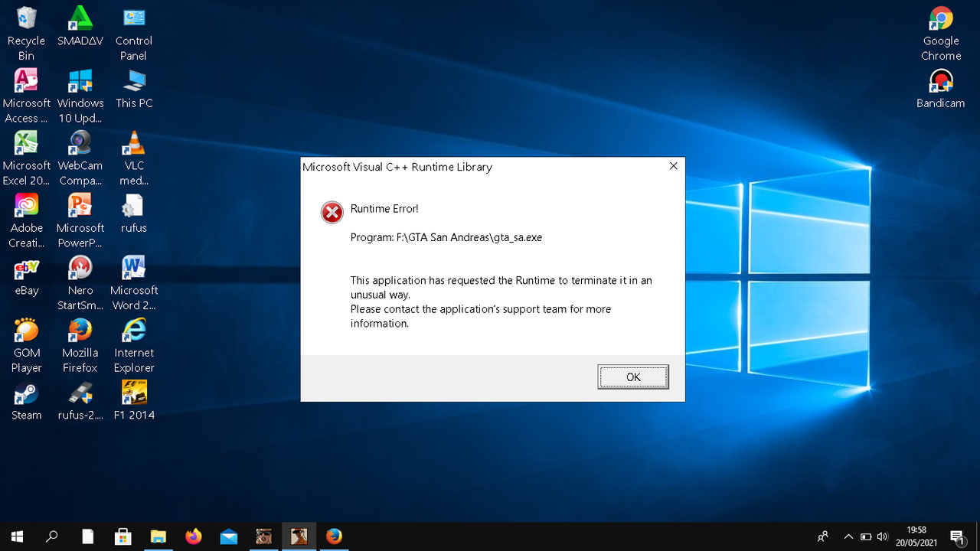Select the GOM Player desktop shortcut
Viewport: 980px width, 551px height.
[26, 346]
